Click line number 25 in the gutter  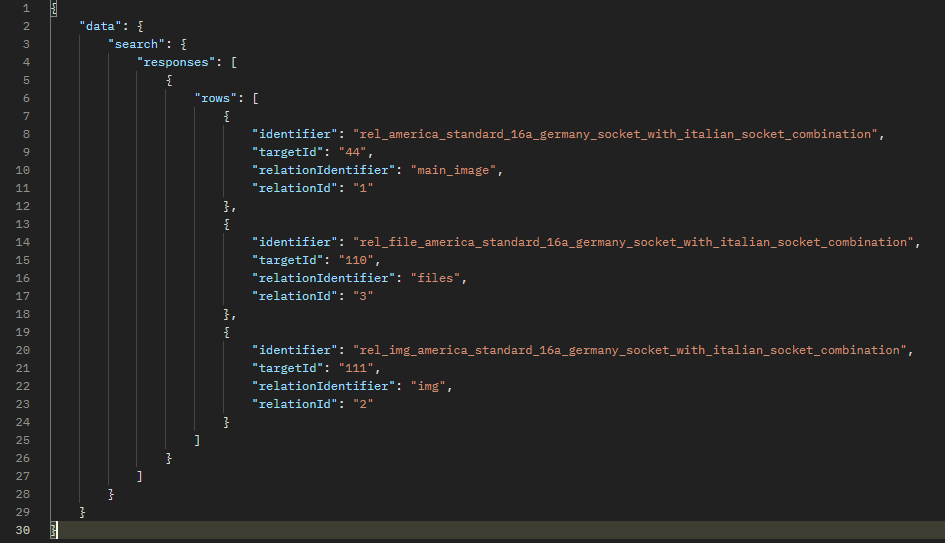click(22, 440)
